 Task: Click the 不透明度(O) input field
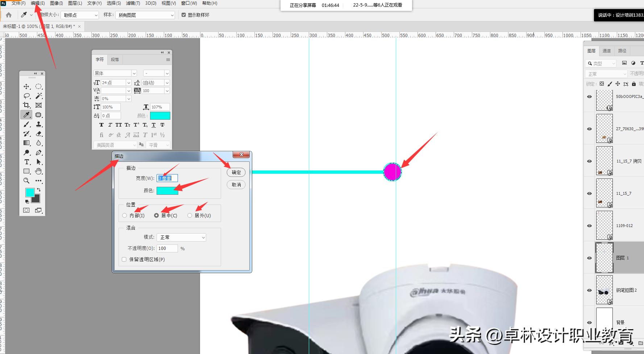coord(167,248)
